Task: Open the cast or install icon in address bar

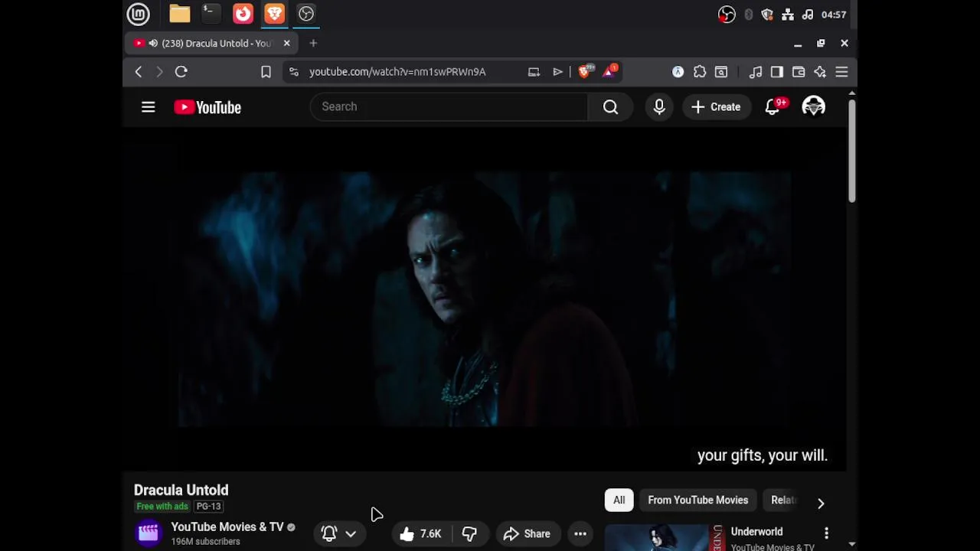Action: [534, 72]
